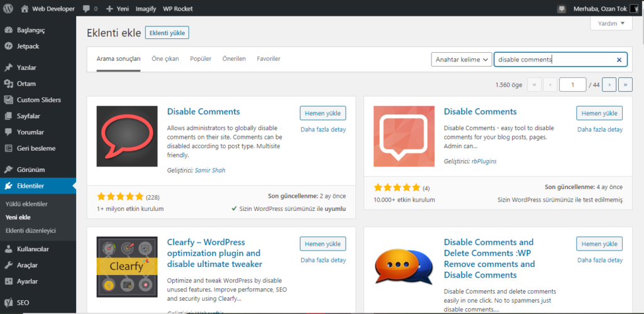Click the Eklenti yükle button
Screen dimensions: 644x314
(x=167, y=33)
